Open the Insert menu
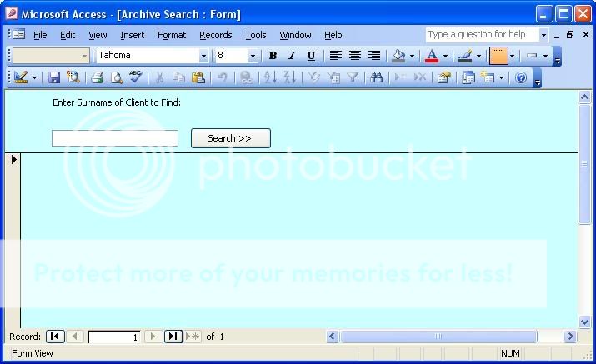The image size is (596, 364). tap(133, 35)
